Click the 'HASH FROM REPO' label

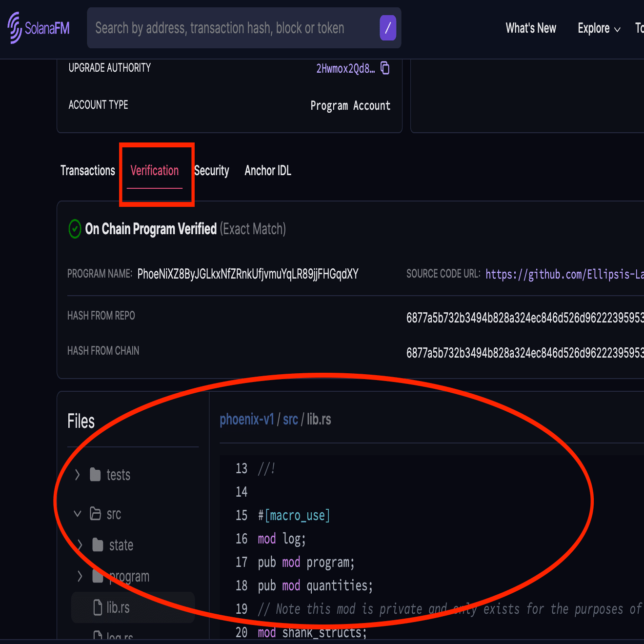[x=101, y=316]
